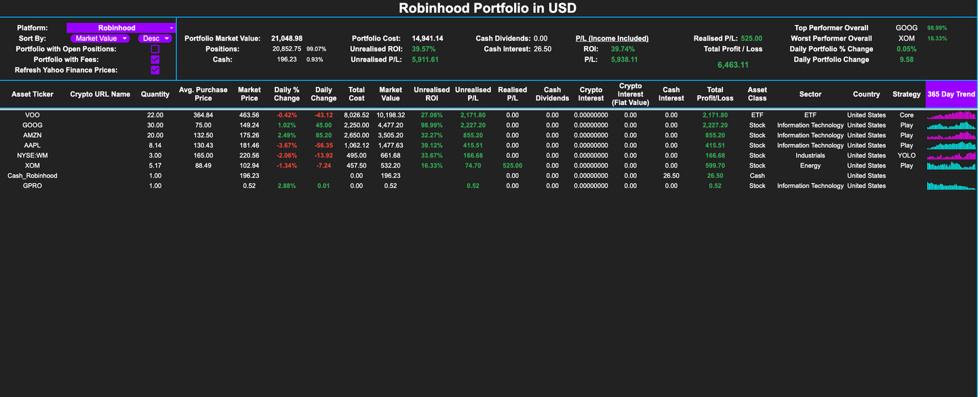The width and height of the screenshot is (980, 397).
Task: Click the Total Profit/Loss column header
Action: tap(716, 94)
